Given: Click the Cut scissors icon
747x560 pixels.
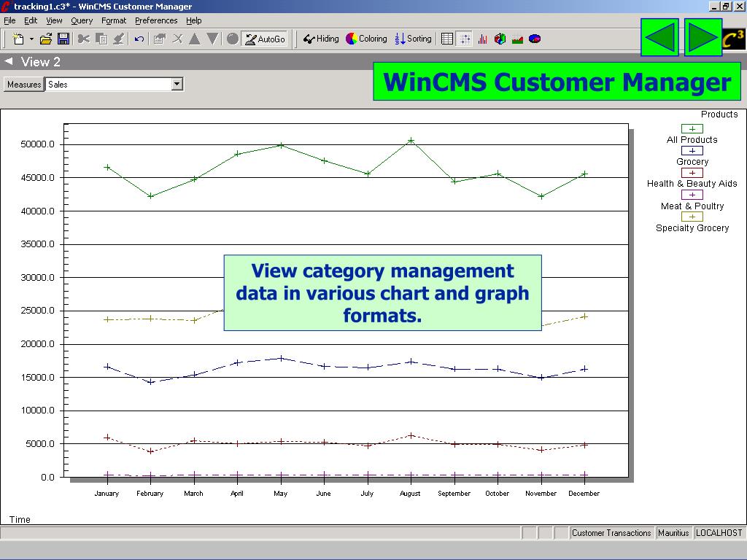Looking at the screenshot, I should pyautogui.click(x=83, y=39).
